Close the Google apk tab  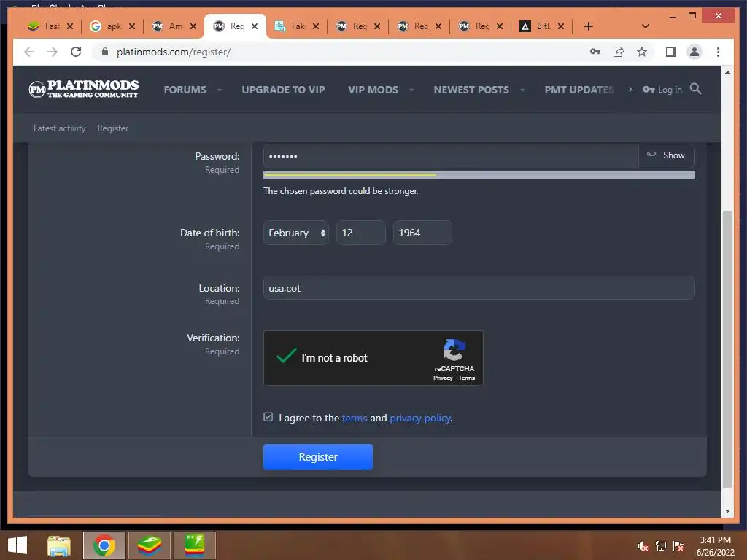point(132,26)
